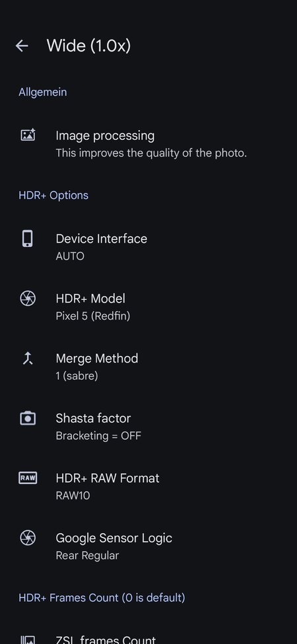This screenshot has width=297, height=644.
Task: Click the ZSL frames Count icon
Action: [28, 640]
